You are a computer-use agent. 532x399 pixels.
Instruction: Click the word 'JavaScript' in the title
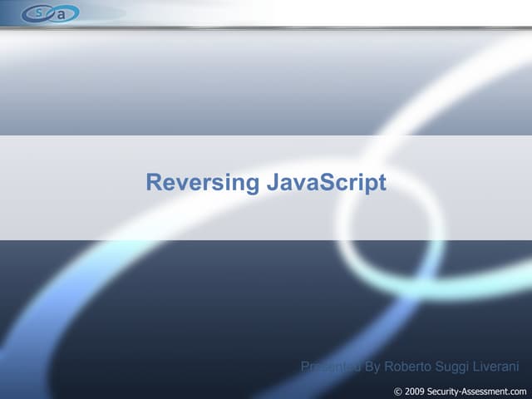(328, 183)
